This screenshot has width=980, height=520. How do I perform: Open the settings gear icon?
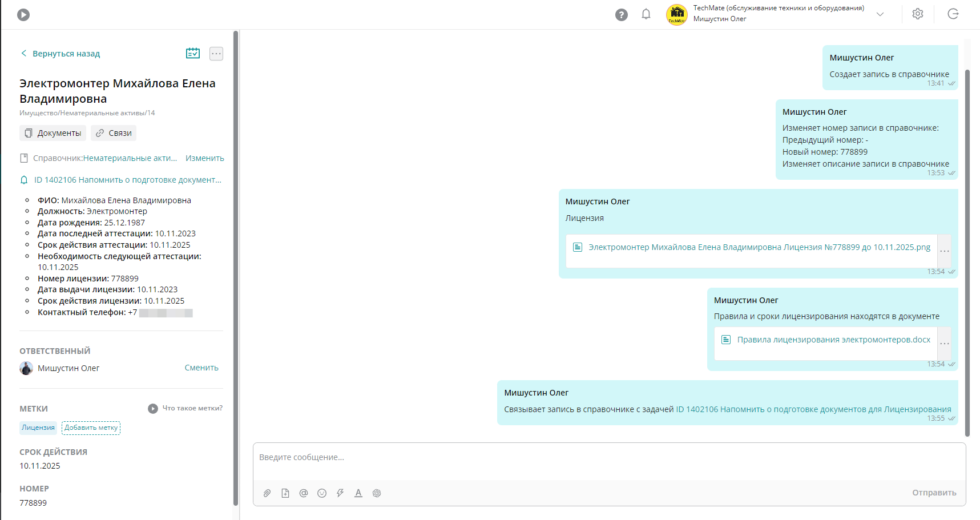[x=918, y=14]
